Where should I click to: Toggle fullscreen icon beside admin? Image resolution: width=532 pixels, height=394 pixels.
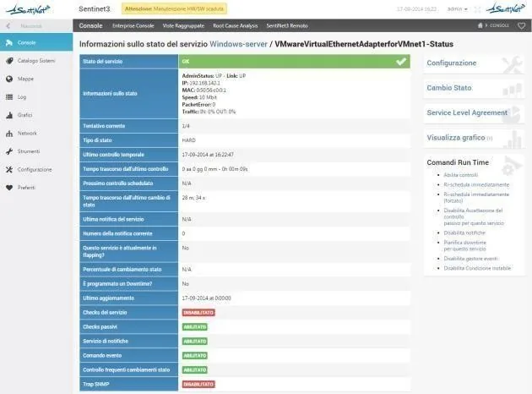pyautogui.click(x=477, y=9)
